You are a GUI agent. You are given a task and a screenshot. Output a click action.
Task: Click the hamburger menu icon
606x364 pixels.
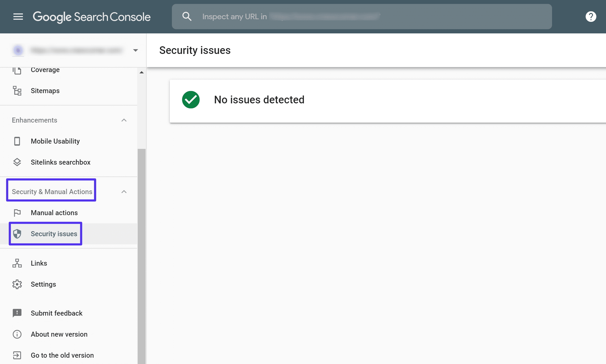(17, 16)
